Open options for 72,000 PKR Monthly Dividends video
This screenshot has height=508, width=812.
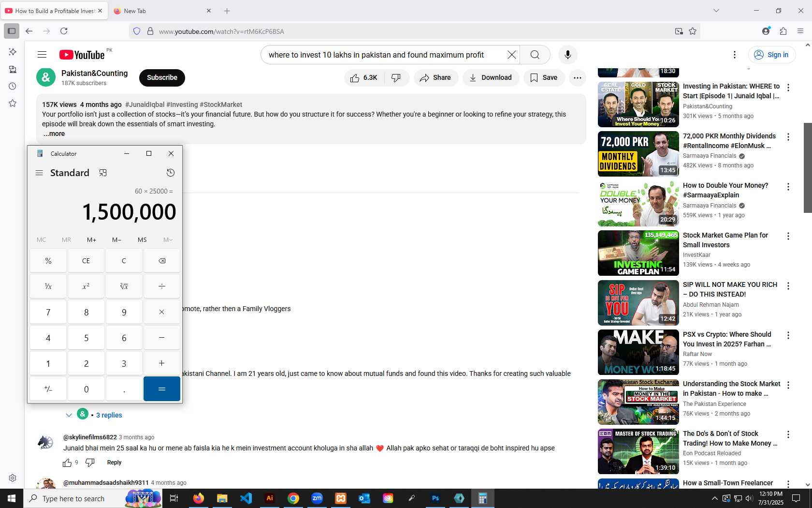coord(788,137)
